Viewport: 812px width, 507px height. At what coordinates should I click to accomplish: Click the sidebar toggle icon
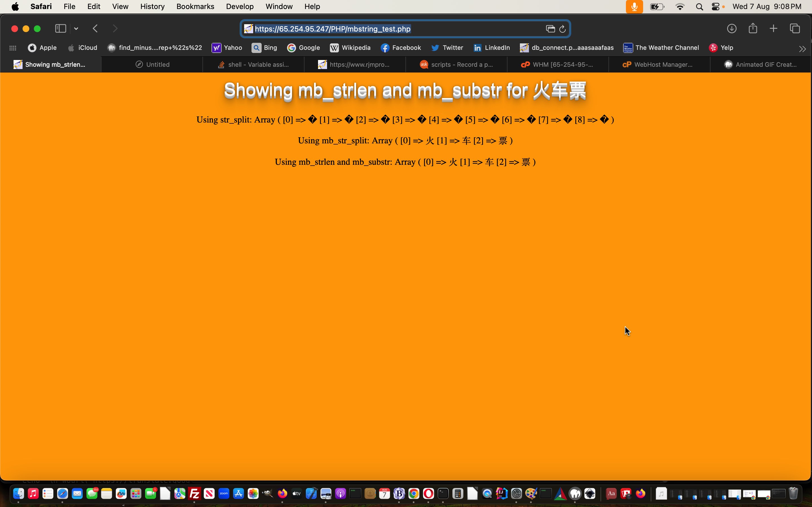point(60,28)
